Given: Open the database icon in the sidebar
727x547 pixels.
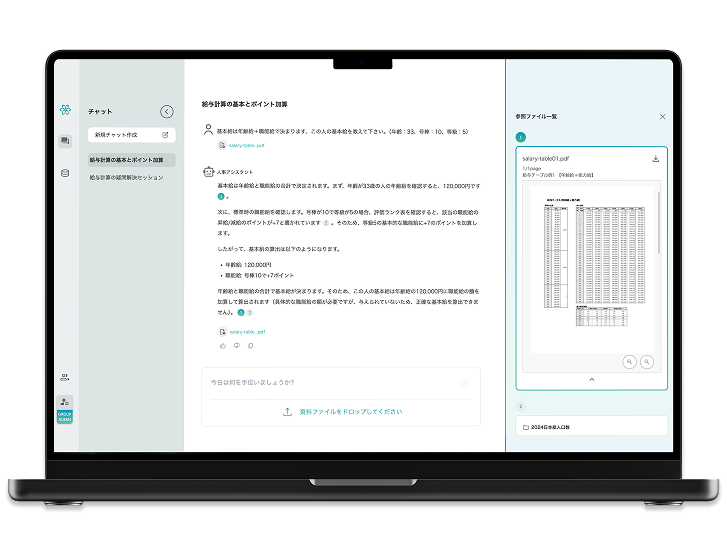Looking at the screenshot, I should [65, 173].
